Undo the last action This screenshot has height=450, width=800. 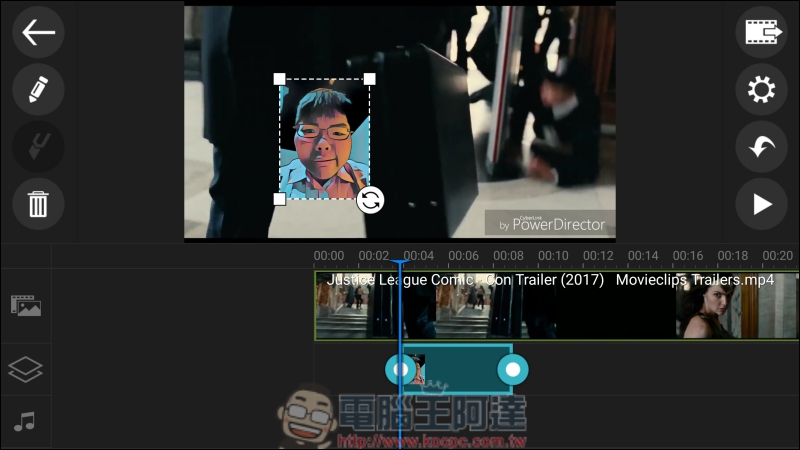point(761,146)
